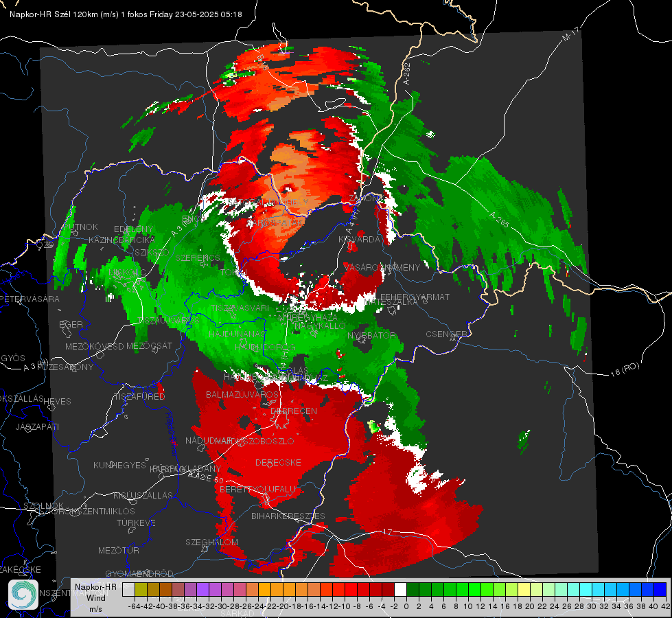The image size is (672, 618).
Task: Click the JÁSZAPÁTI city label
Action: click(37, 426)
